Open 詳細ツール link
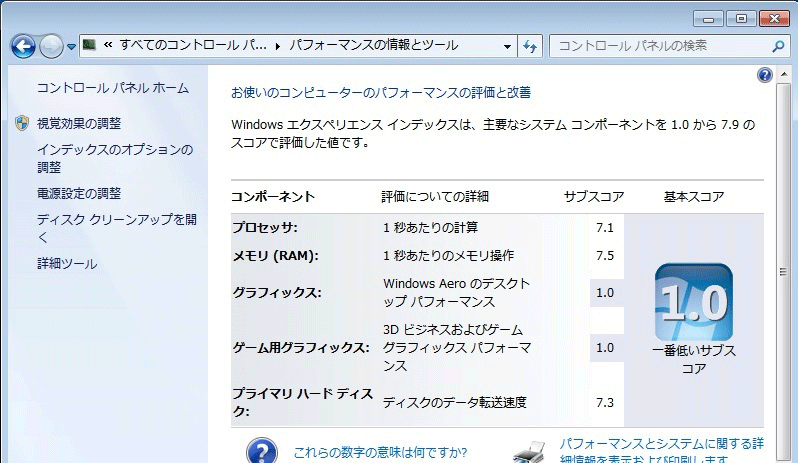 pos(67,264)
